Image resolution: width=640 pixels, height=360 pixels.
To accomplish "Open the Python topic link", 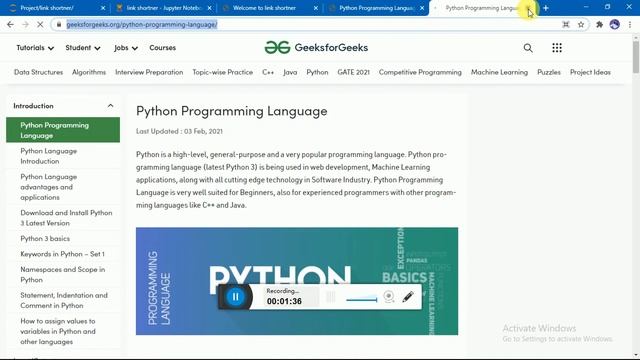I will pos(317,72).
